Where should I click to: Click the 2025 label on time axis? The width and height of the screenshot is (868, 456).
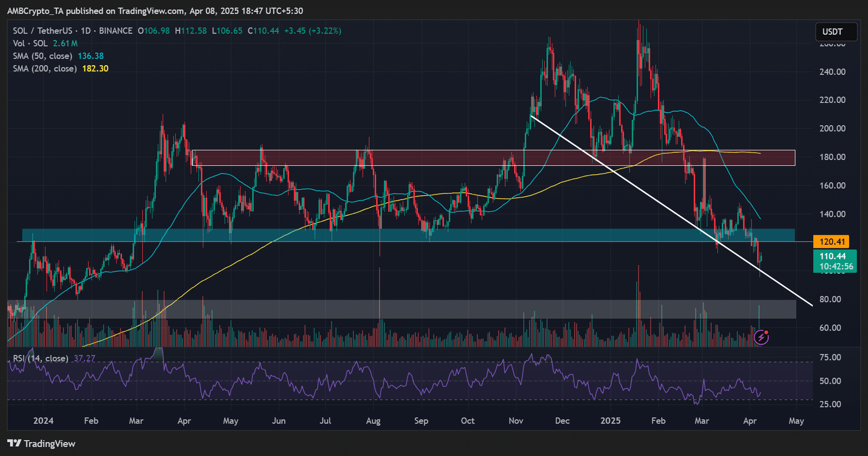point(610,421)
